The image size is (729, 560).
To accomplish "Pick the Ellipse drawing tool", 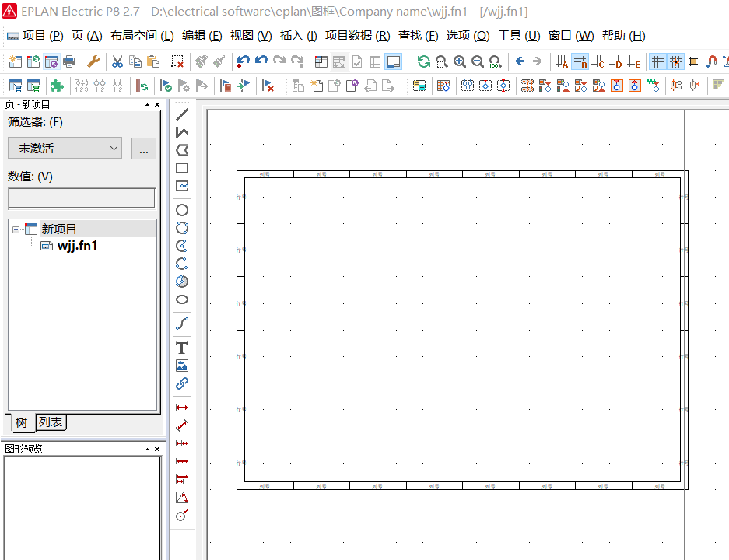I will (x=182, y=299).
